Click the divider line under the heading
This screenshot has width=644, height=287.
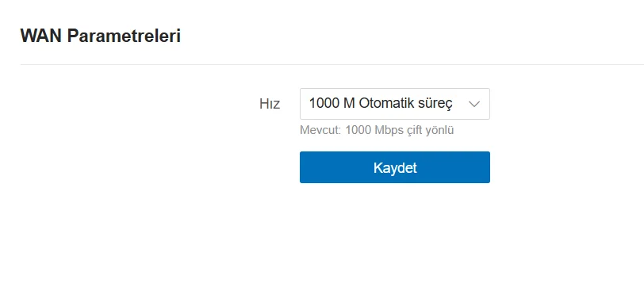click(x=332, y=64)
